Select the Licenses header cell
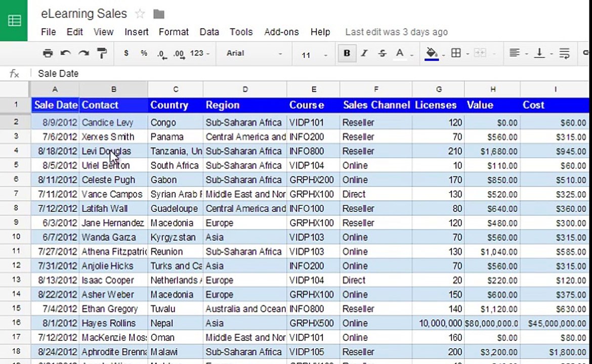This screenshot has height=364, width=592. (438, 105)
